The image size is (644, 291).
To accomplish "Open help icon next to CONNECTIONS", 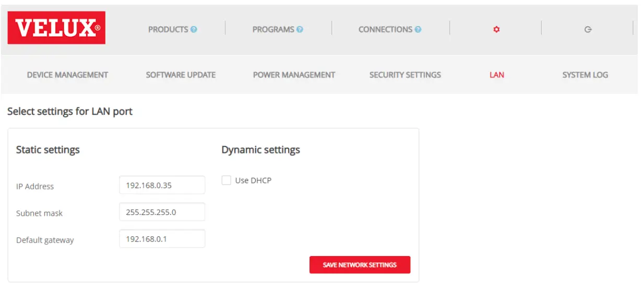I will 418,30.
